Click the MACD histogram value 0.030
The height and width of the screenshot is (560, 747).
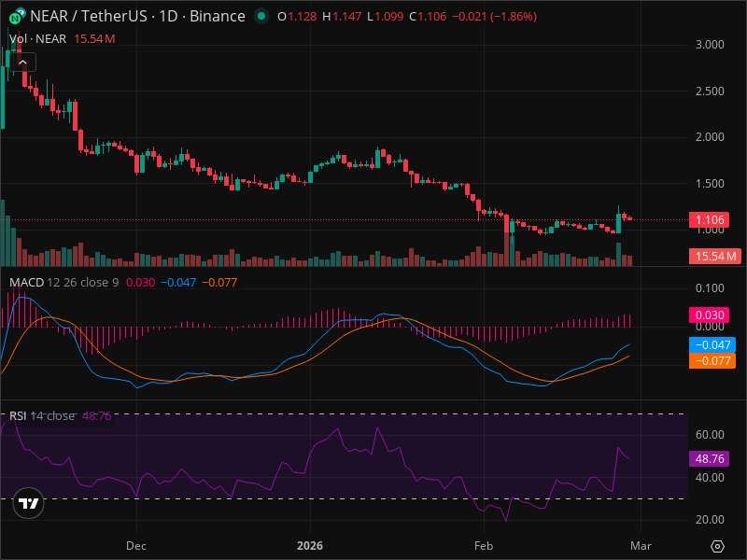[x=141, y=283]
